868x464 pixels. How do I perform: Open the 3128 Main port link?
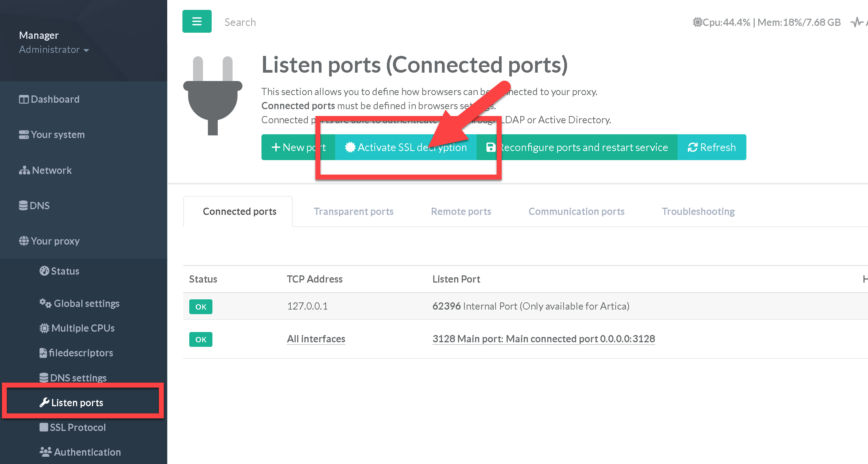click(543, 339)
